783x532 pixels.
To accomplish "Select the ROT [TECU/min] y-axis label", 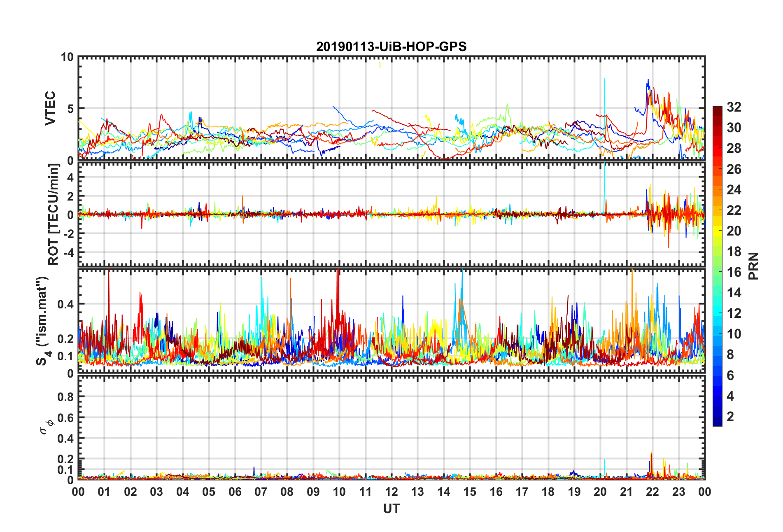I will [x=54, y=215].
